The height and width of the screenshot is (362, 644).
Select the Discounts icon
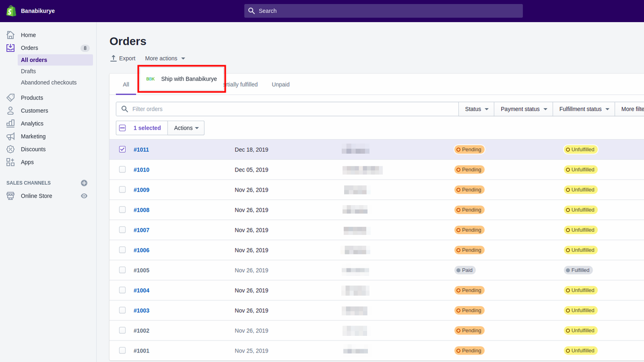pos(10,149)
